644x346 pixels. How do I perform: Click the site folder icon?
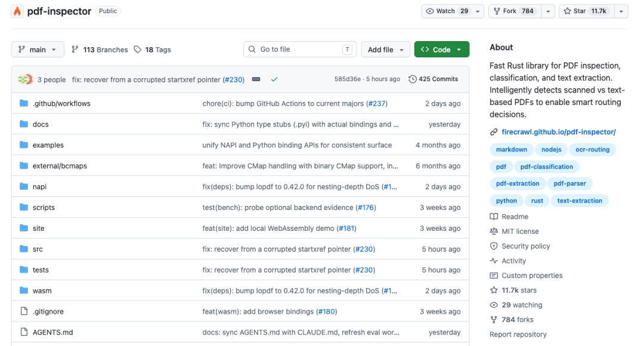click(x=24, y=228)
